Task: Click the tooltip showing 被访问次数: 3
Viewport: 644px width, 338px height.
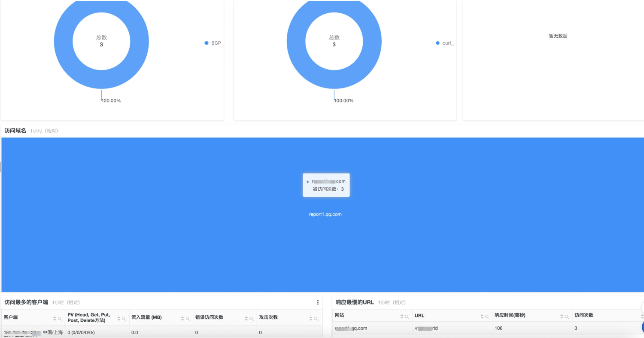Action: [326, 185]
